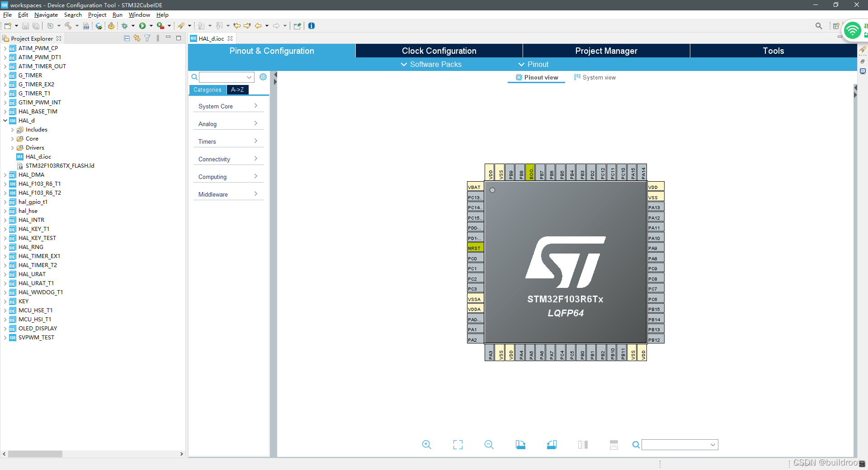Open Pinout dropdown menu

tap(533, 64)
